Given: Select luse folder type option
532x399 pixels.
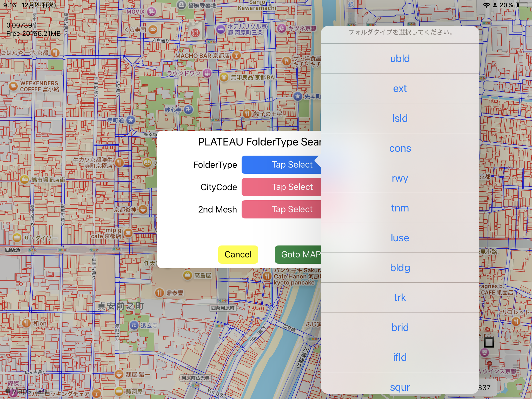Looking at the screenshot, I should 400,238.
